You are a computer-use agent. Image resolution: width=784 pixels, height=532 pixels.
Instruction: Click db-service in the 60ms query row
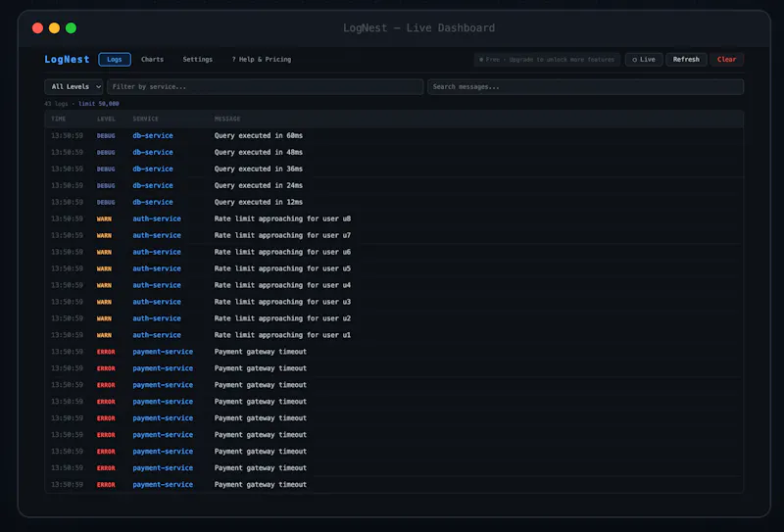153,135
